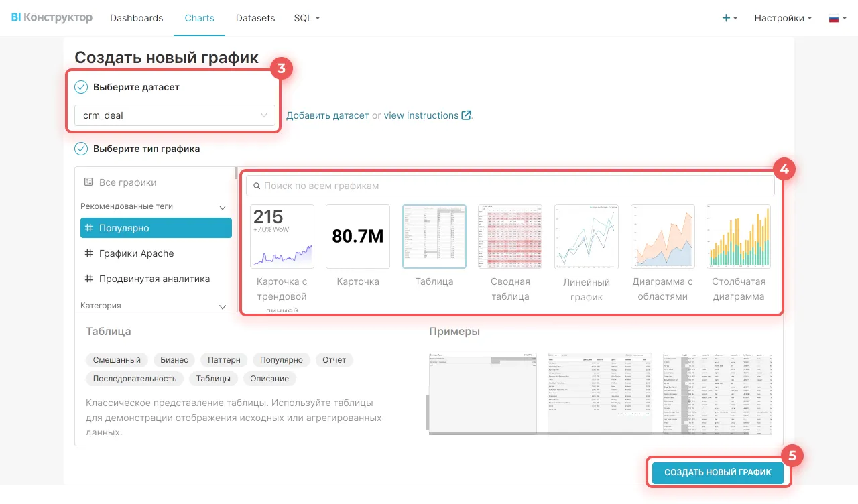Click the BI Конструктор logo
Viewport: 858px width, 504px height.
coord(52,17)
